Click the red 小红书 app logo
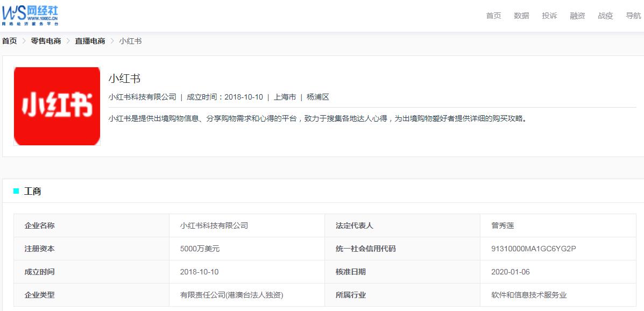The image size is (644, 311). point(57,105)
